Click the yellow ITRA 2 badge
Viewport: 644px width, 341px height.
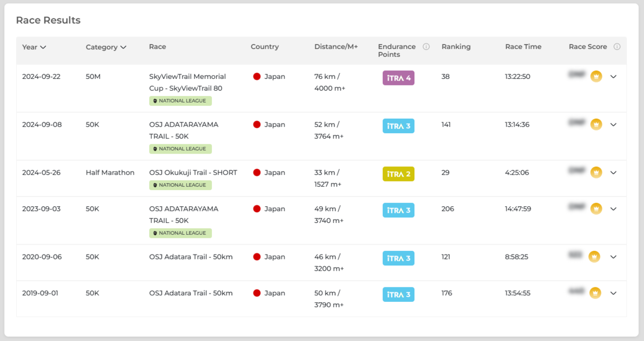click(398, 174)
